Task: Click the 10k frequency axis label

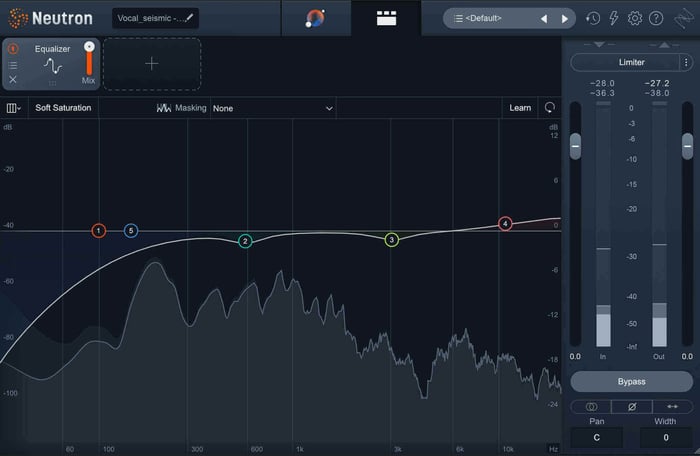Action: (x=508, y=449)
